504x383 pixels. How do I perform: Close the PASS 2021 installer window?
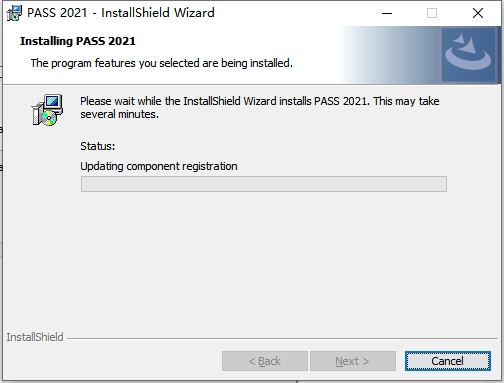click(478, 13)
